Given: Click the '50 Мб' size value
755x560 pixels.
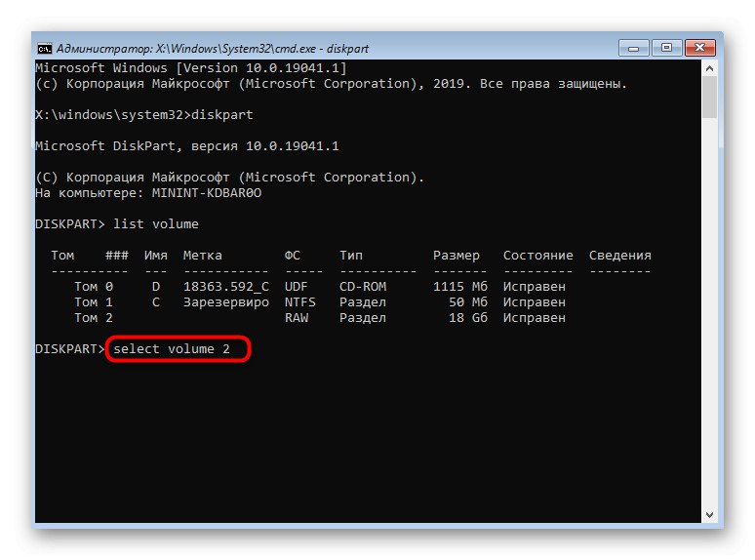Looking at the screenshot, I should tap(468, 302).
